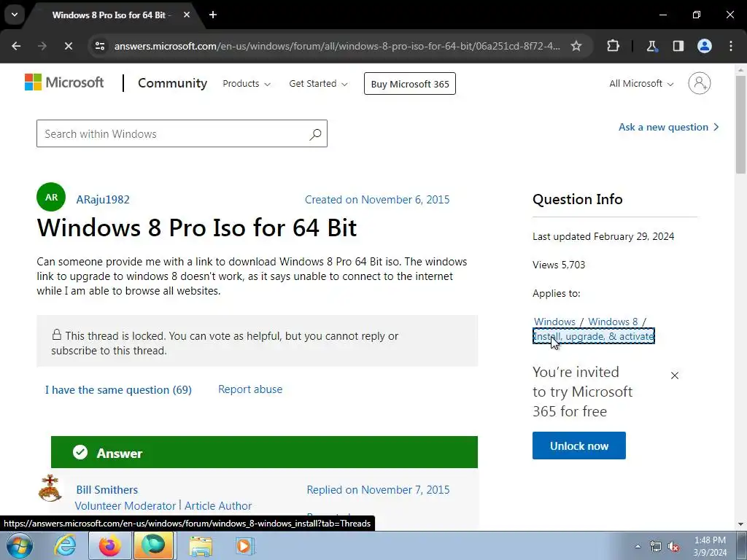747x560 pixels.
Task: Click Report abuse link
Action: [250, 389]
